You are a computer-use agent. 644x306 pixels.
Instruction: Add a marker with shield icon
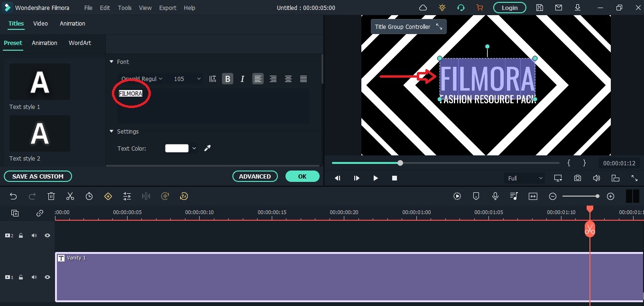[476, 196]
